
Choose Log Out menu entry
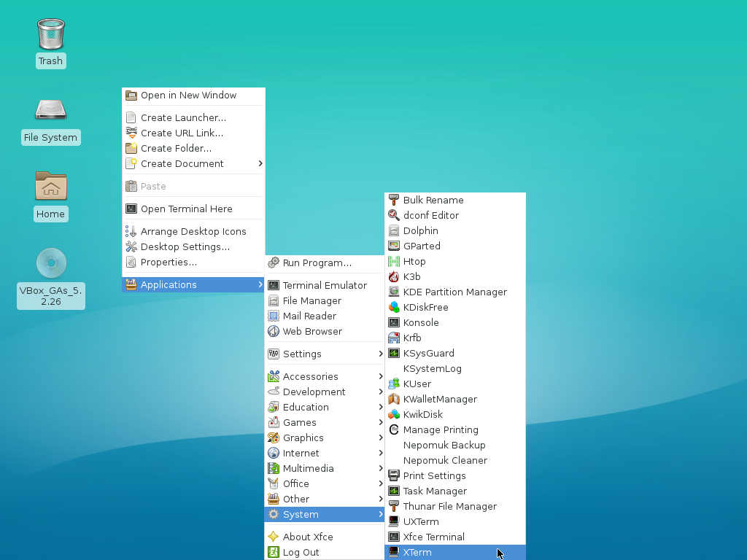tap(325, 552)
